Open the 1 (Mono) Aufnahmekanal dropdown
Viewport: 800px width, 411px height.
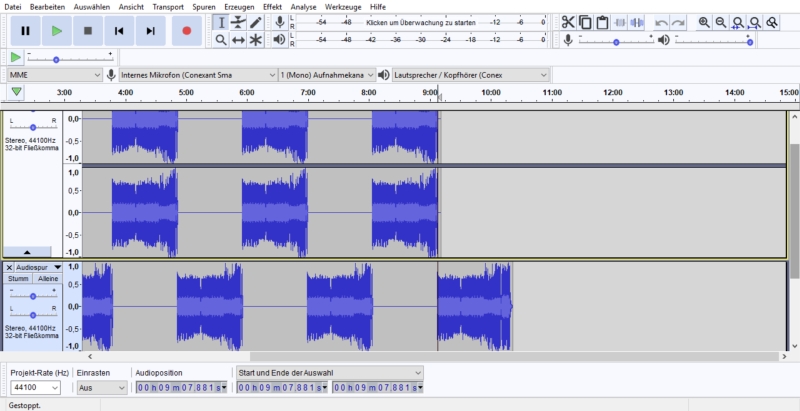327,75
